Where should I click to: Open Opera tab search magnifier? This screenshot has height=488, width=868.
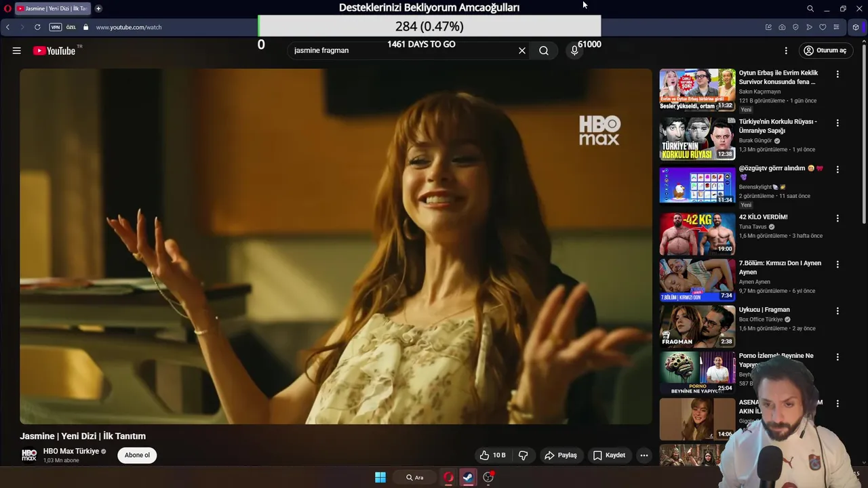click(810, 9)
